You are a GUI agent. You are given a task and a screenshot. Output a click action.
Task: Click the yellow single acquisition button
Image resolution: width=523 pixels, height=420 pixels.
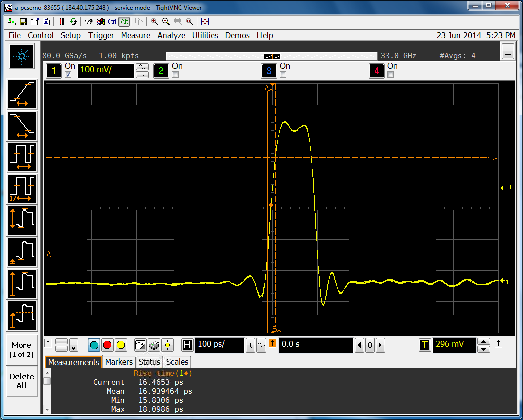click(120, 345)
